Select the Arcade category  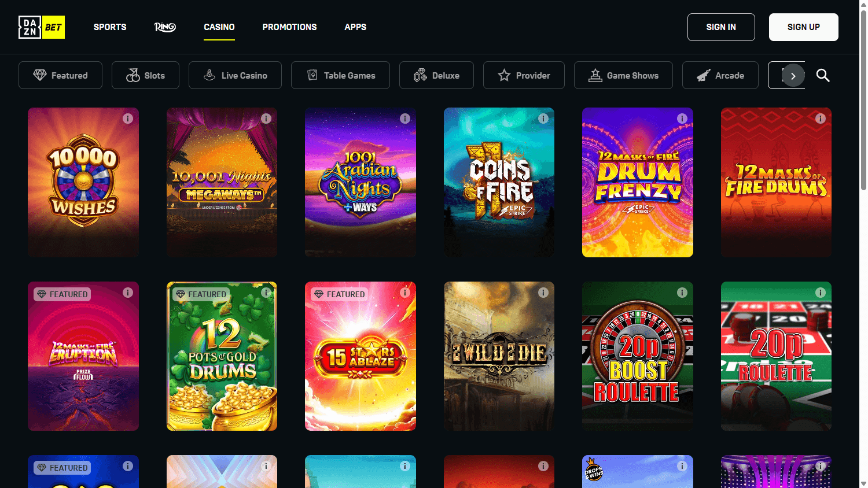(x=720, y=75)
